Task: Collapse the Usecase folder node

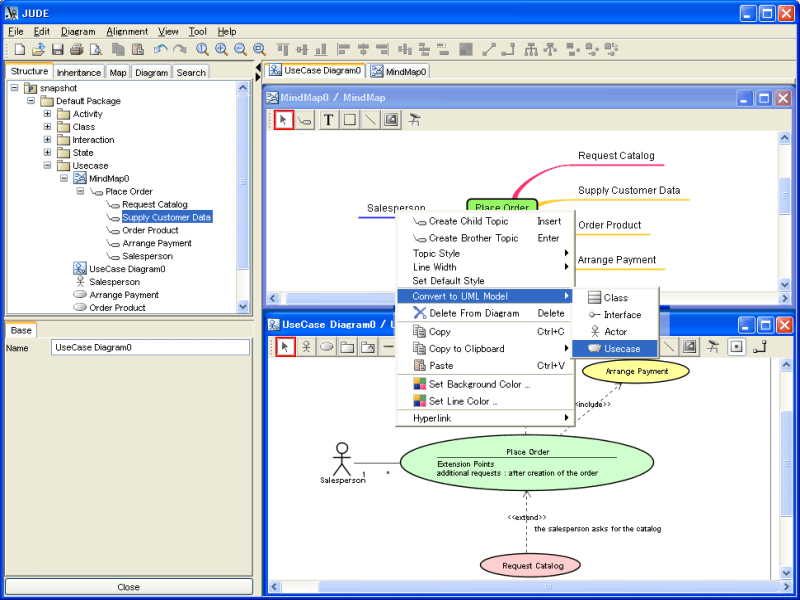Action: tap(47, 165)
